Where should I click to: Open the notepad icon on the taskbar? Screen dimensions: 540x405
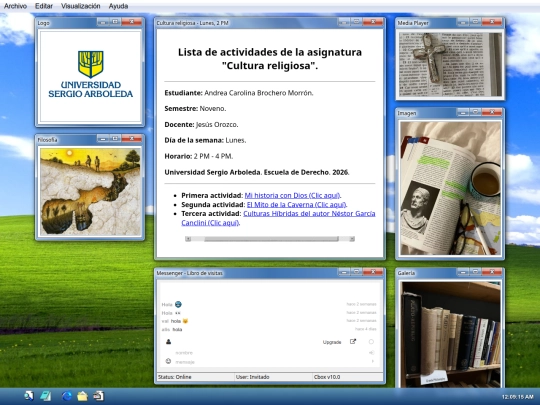pyautogui.click(x=46, y=396)
